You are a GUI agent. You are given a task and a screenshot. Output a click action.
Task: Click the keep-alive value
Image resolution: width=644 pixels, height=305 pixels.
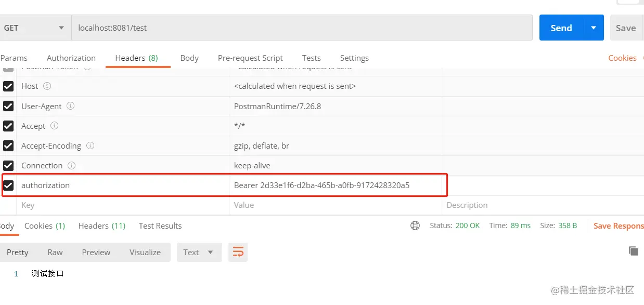tap(252, 166)
